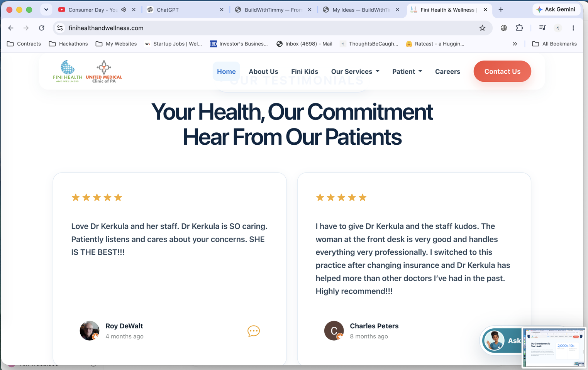
Task: Open the tab search dropdown arrow
Action: [x=46, y=10]
